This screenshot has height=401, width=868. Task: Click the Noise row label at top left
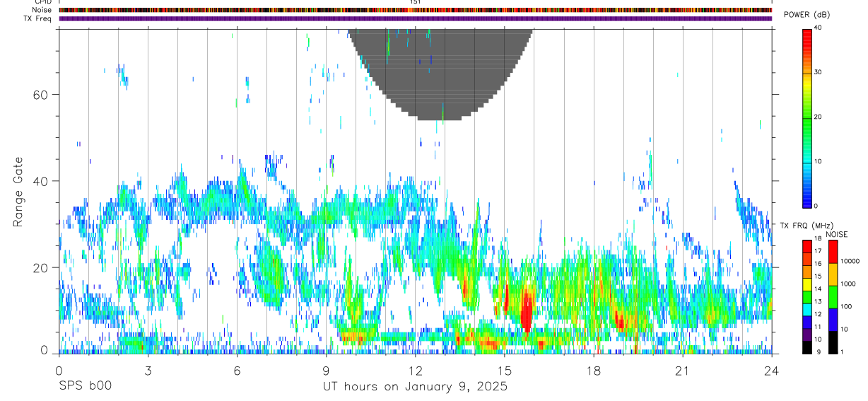click(x=42, y=10)
